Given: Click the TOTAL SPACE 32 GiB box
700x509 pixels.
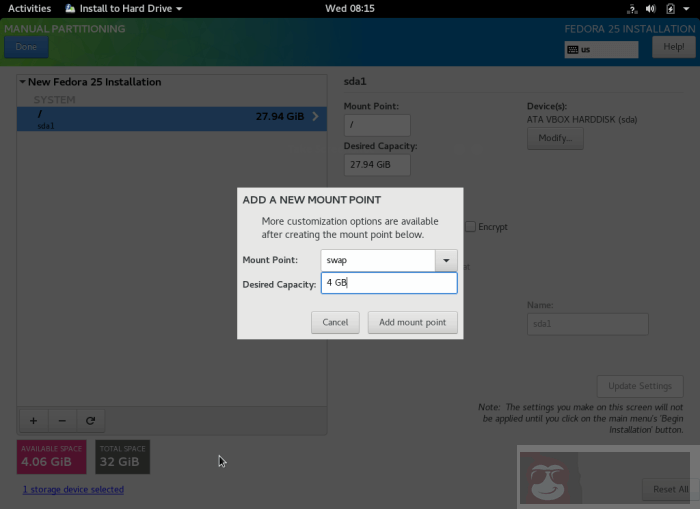Looking at the screenshot, I should [x=123, y=457].
